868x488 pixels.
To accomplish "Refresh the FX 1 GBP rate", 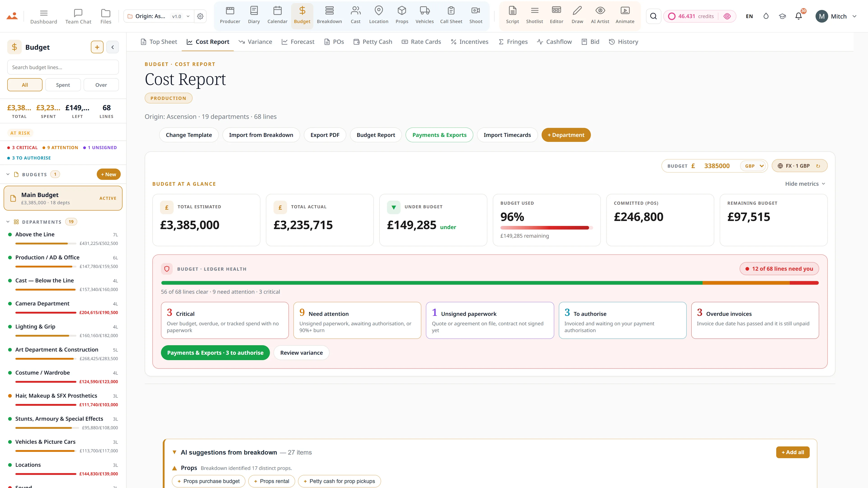I will pyautogui.click(x=818, y=166).
